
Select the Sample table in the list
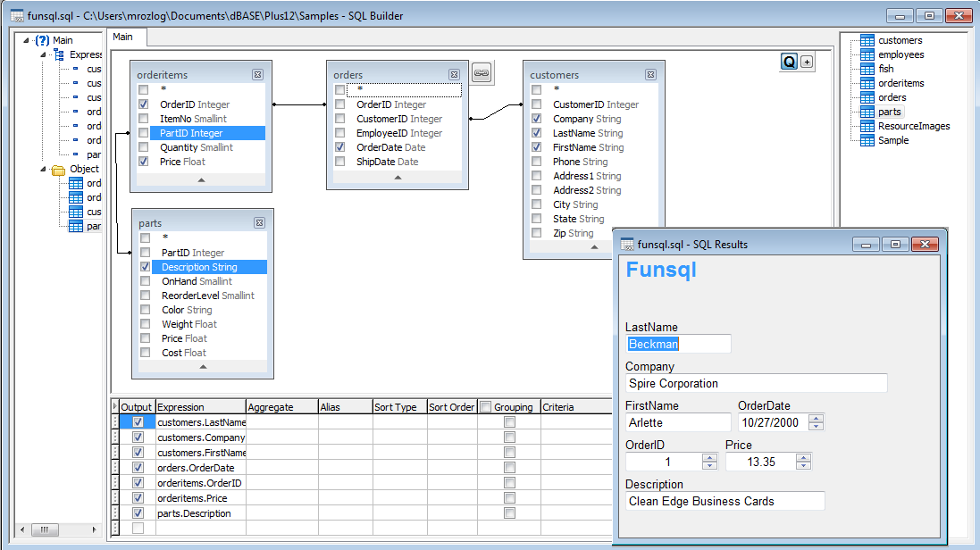(x=893, y=140)
